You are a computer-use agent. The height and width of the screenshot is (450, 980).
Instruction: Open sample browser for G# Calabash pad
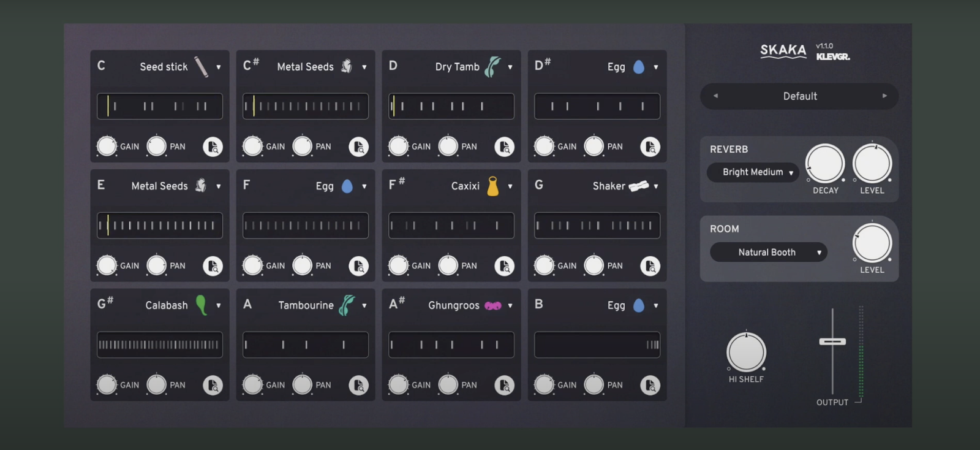(x=213, y=386)
